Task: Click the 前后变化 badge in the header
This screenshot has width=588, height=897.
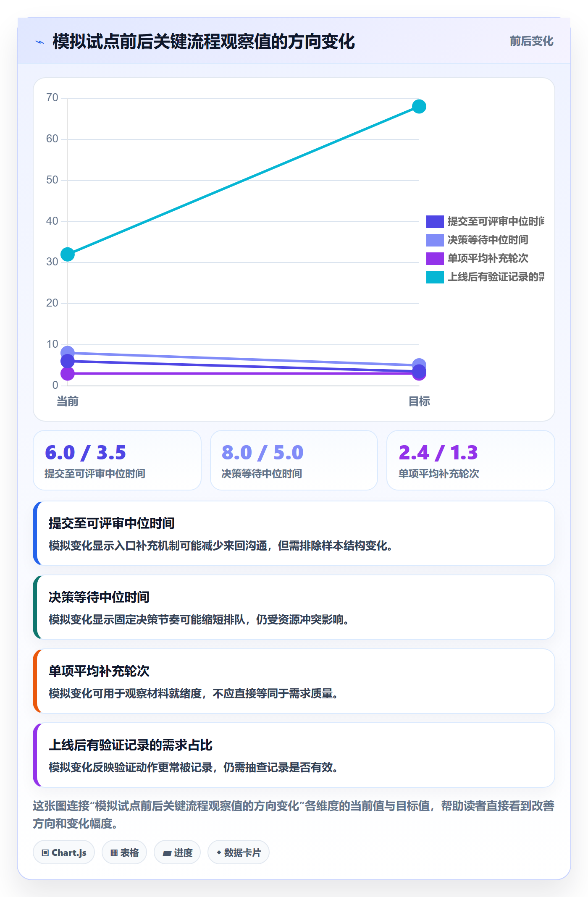Action: point(531,41)
